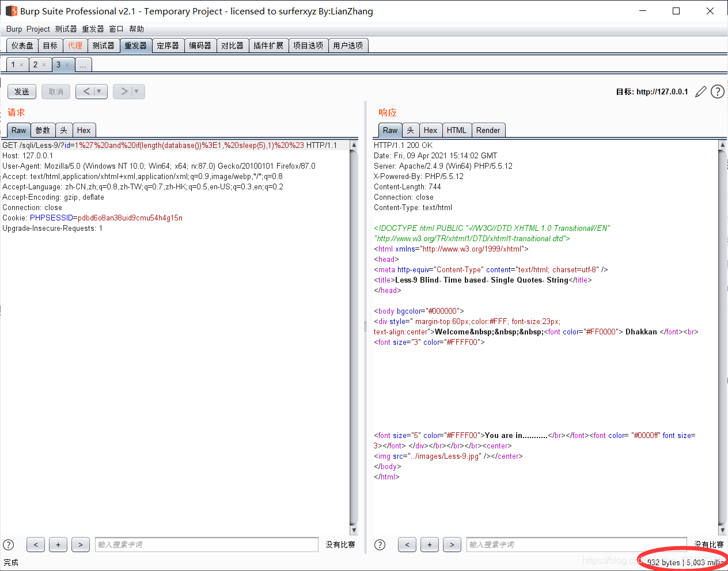This screenshot has height=571, width=728.
Task: Click the plus button in response search bar
Action: pyautogui.click(x=430, y=545)
